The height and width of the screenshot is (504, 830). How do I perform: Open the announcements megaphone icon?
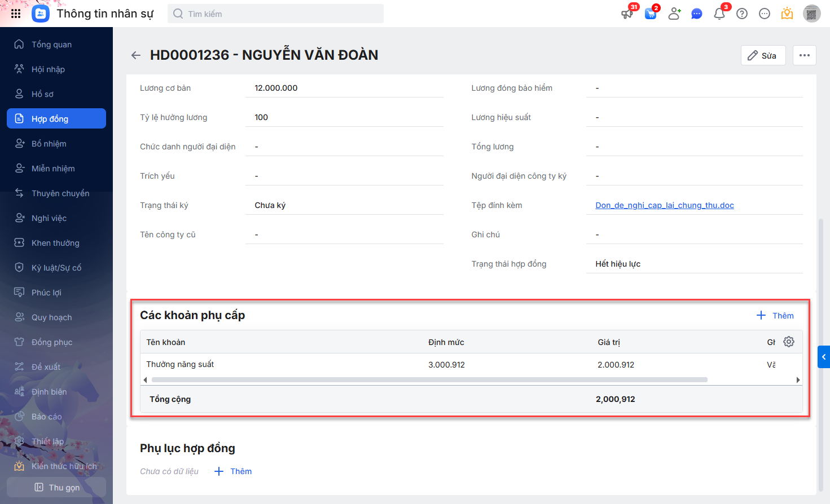point(627,14)
